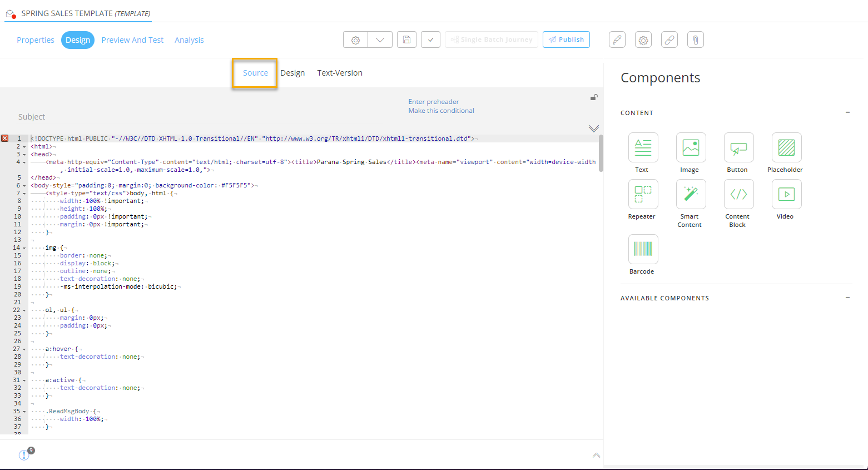Select the Image component icon

pos(691,147)
